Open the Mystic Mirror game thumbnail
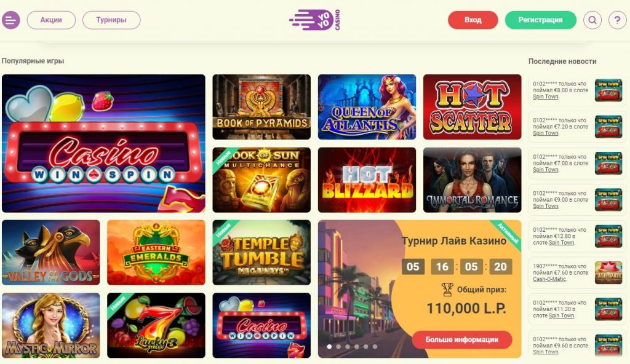 (x=51, y=325)
